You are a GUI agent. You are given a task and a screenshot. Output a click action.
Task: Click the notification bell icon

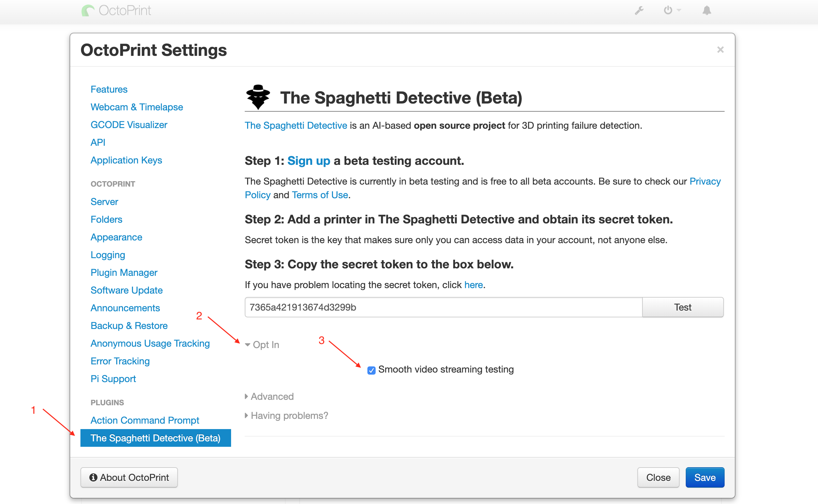click(707, 11)
